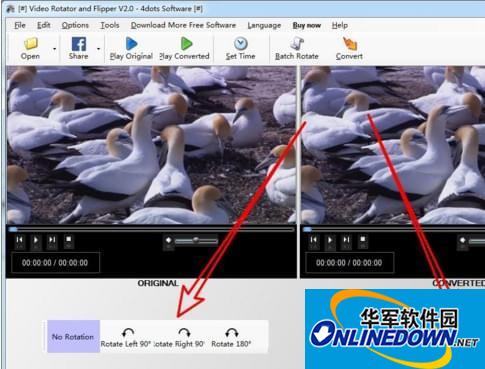Click Play Converted toolbar button
The height and width of the screenshot is (369, 485).
(185, 48)
